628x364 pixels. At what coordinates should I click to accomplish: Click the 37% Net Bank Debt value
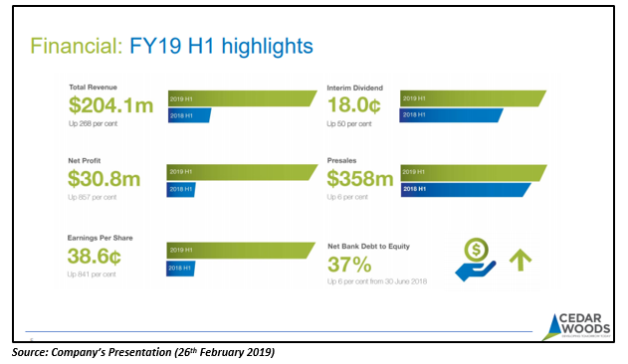(x=349, y=265)
